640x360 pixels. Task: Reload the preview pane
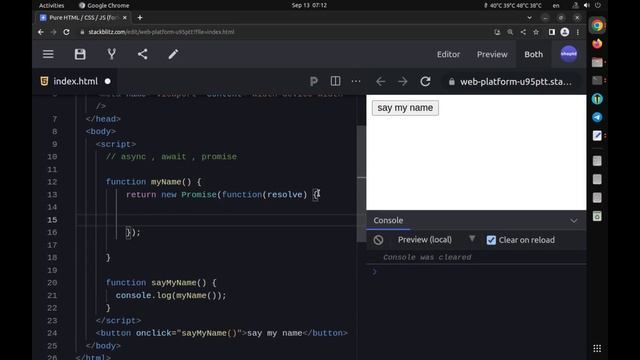[x=425, y=82]
